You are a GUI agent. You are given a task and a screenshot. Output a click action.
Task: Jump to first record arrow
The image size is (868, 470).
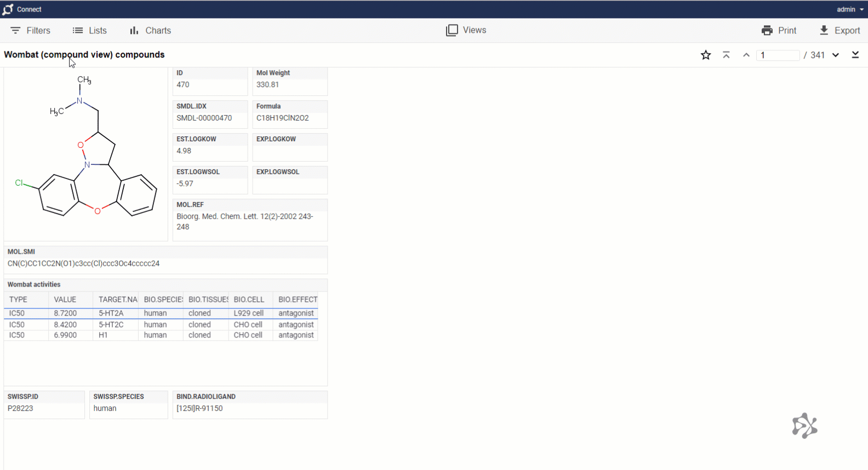point(726,55)
